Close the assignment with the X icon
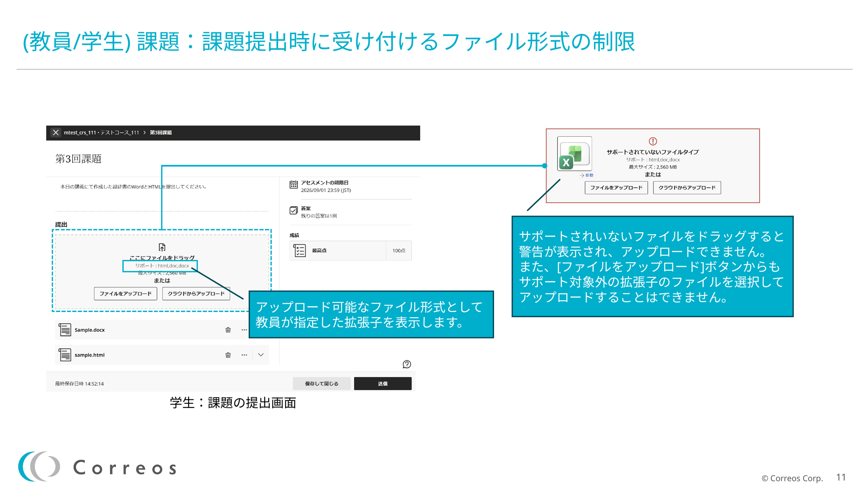 pos(56,132)
